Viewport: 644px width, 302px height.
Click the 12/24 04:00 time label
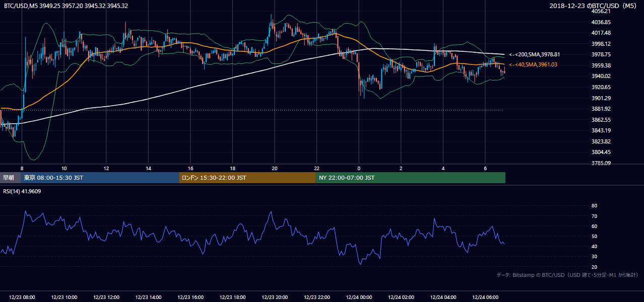443,297
